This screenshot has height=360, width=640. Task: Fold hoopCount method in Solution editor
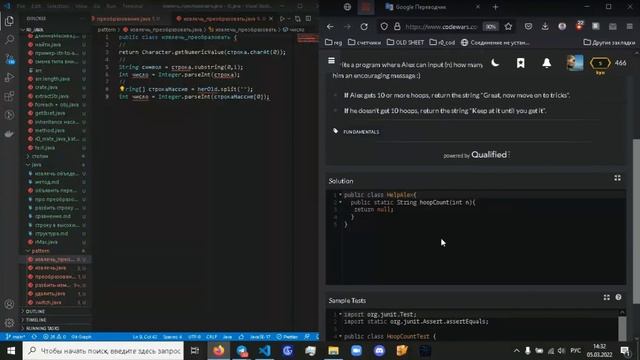(340, 202)
